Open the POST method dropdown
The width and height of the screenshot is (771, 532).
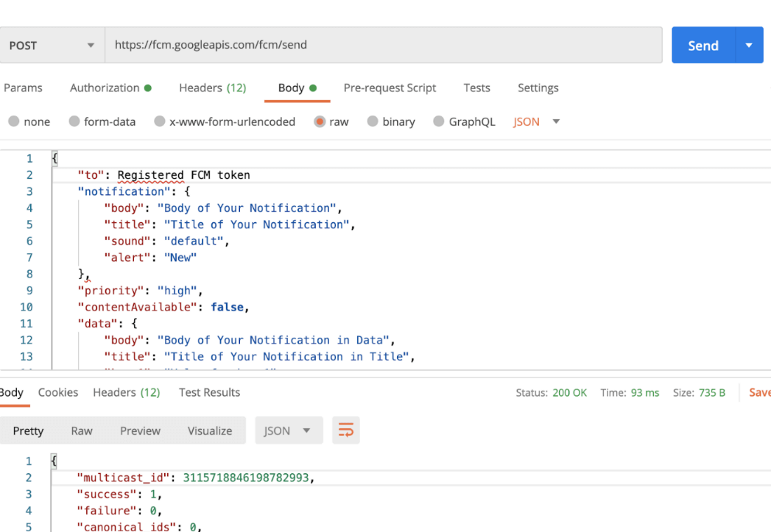click(52, 46)
